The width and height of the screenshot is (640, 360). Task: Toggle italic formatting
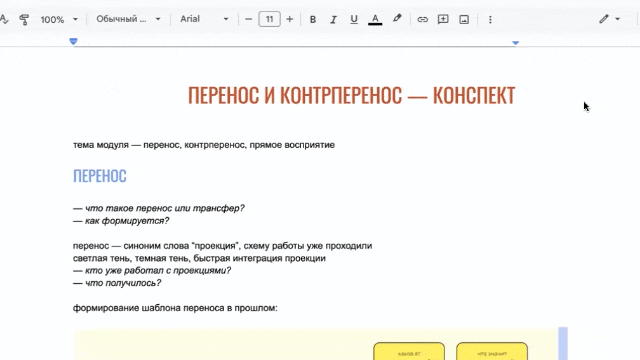pyautogui.click(x=333, y=19)
